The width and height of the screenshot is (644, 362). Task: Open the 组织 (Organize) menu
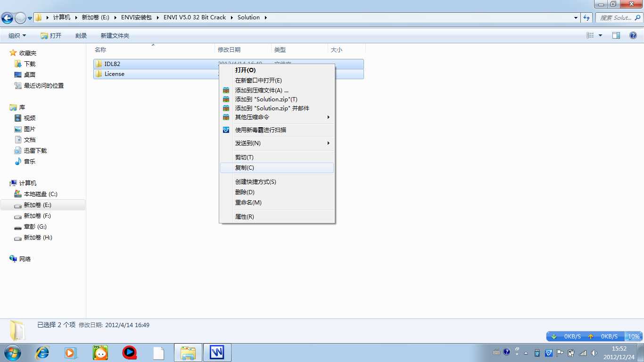click(17, 35)
